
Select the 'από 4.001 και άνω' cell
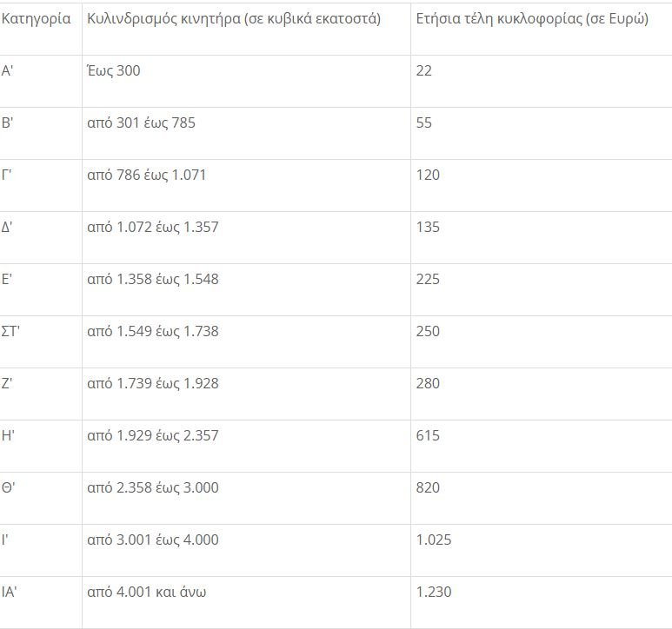coord(147,592)
